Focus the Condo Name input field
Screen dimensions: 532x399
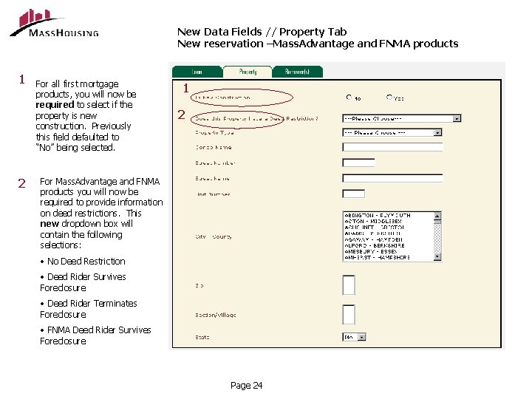[392, 147]
